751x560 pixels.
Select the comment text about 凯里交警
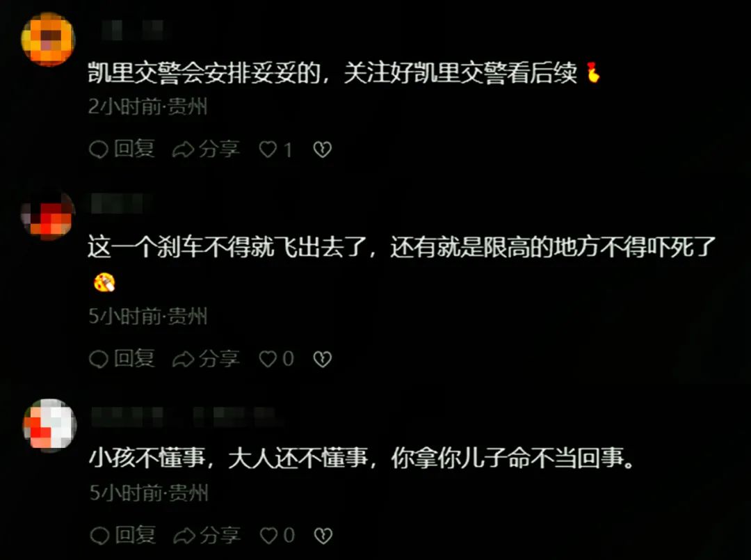point(344,73)
